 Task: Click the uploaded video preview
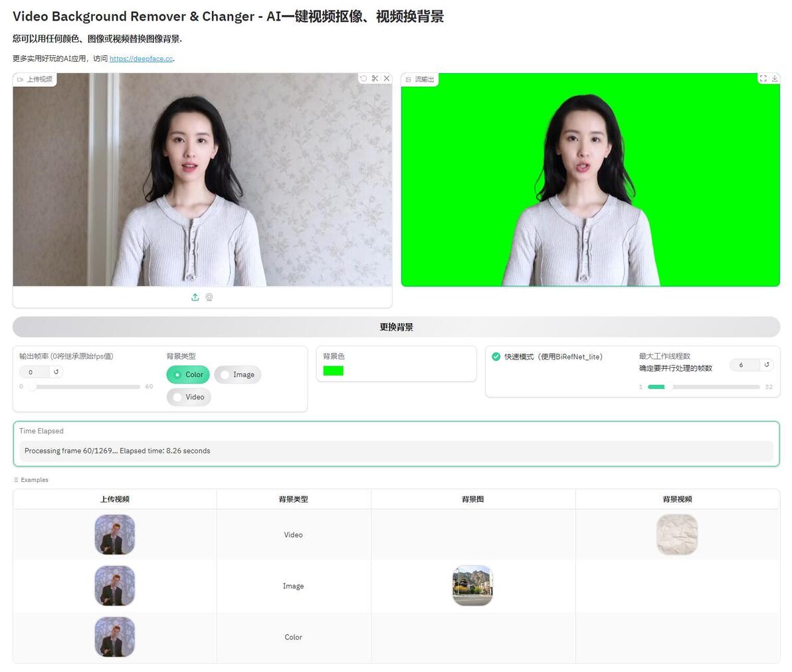[203, 179]
